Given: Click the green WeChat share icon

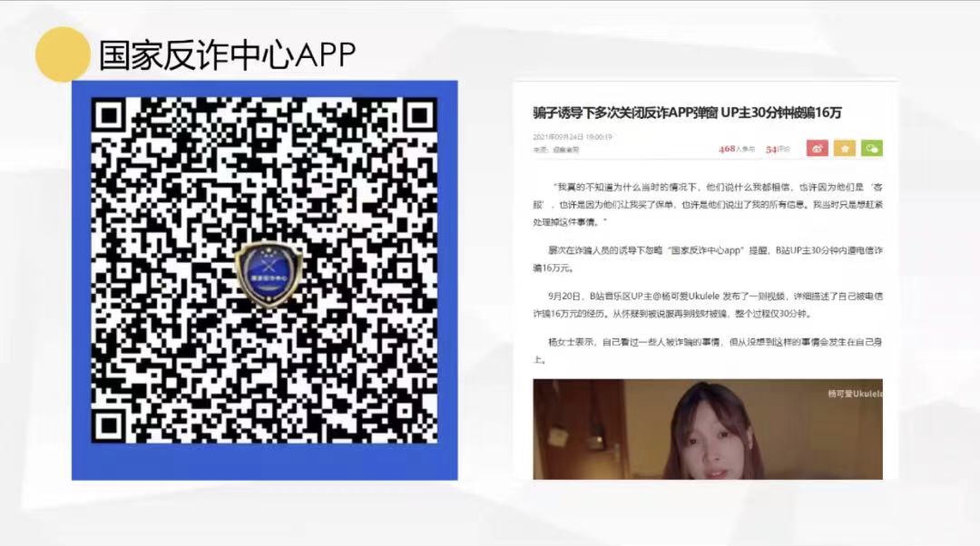Looking at the screenshot, I should [x=872, y=148].
